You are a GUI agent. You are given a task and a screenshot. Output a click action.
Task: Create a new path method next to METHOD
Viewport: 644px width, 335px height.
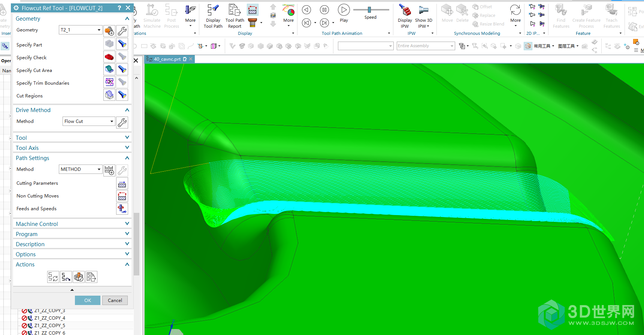click(109, 170)
